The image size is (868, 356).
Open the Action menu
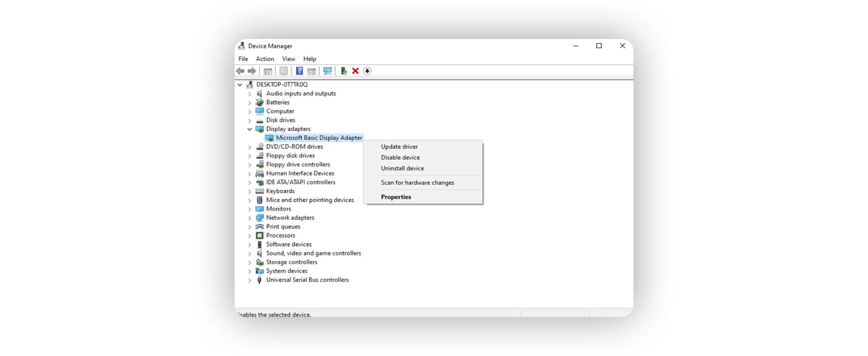coord(264,59)
